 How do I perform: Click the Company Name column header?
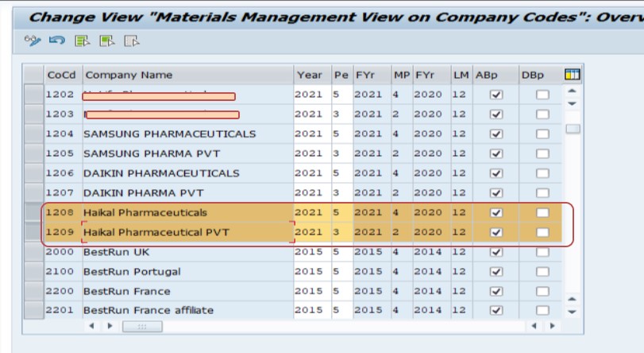coord(188,75)
